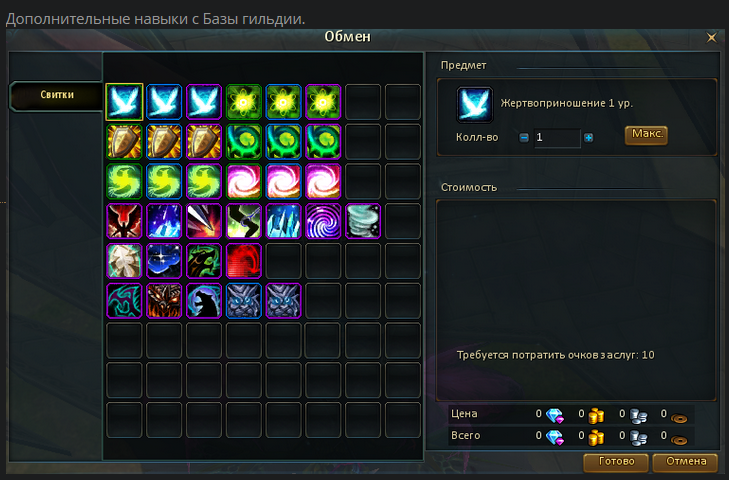
Task: Select the gray tornado skill scroll icon
Action: point(363,221)
